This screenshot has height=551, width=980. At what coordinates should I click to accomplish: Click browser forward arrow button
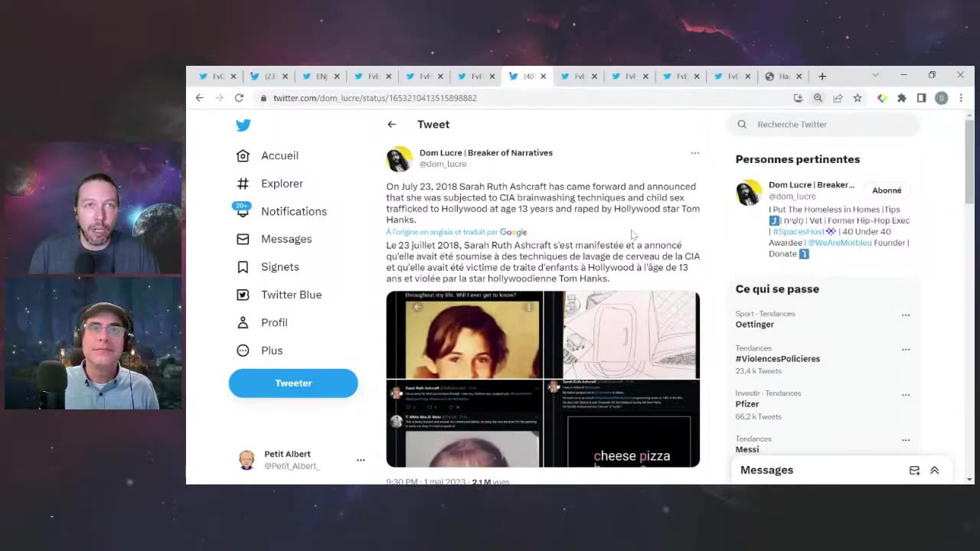pyautogui.click(x=219, y=98)
